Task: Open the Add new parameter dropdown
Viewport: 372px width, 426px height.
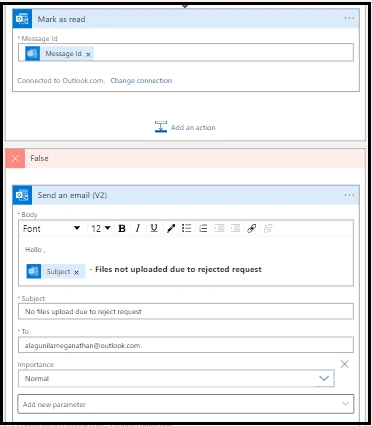Action: pyautogui.click(x=186, y=404)
